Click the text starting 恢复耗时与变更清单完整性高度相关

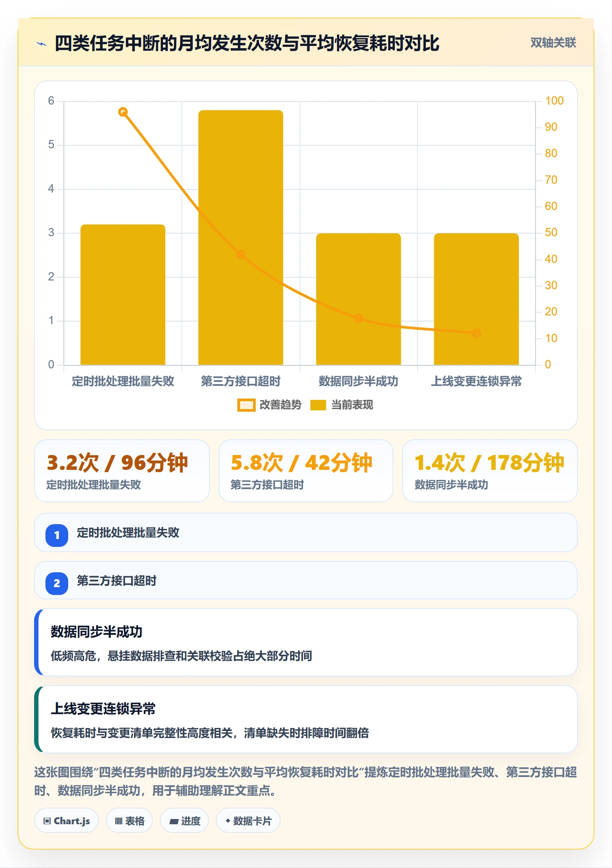tap(210, 733)
